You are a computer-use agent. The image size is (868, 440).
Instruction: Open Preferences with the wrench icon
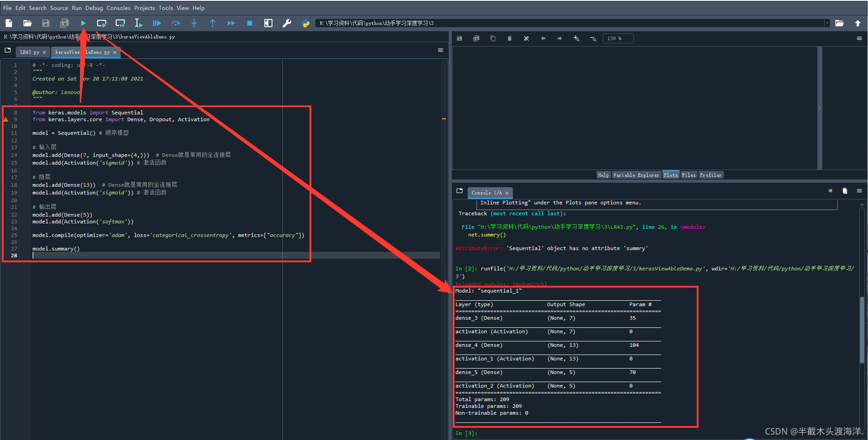(x=287, y=23)
